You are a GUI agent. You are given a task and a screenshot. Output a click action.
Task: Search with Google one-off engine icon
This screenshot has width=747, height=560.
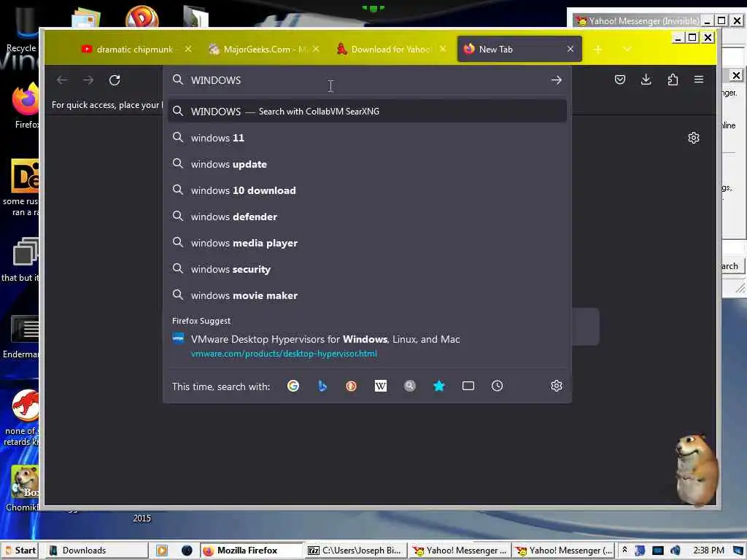(x=293, y=386)
